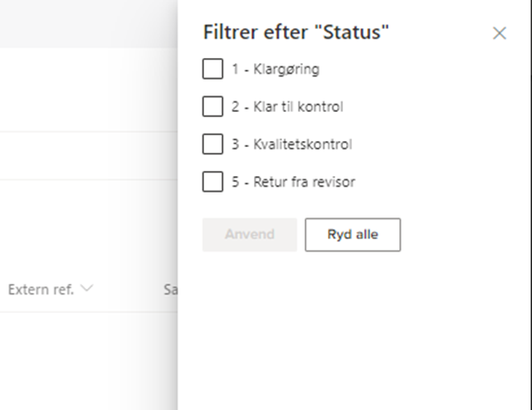Click the "1 - Klargøring" label text
The height and width of the screenshot is (410, 532).
click(276, 69)
